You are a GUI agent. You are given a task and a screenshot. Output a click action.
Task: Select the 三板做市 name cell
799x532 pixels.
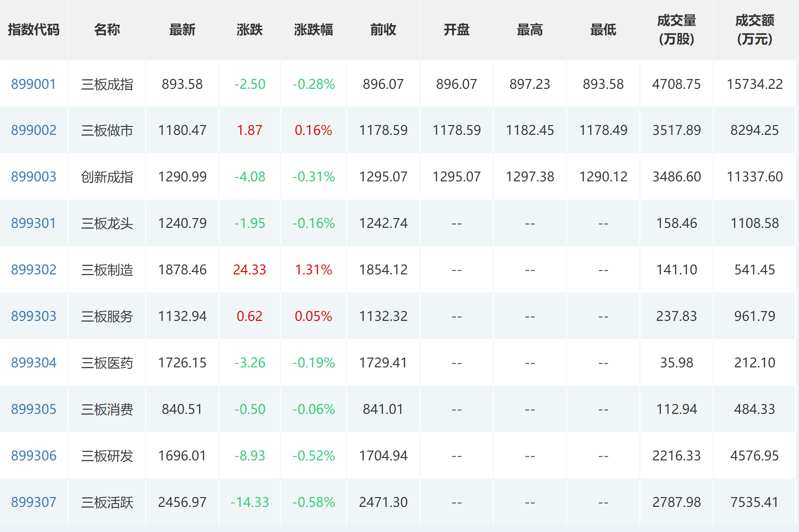click(x=107, y=130)
